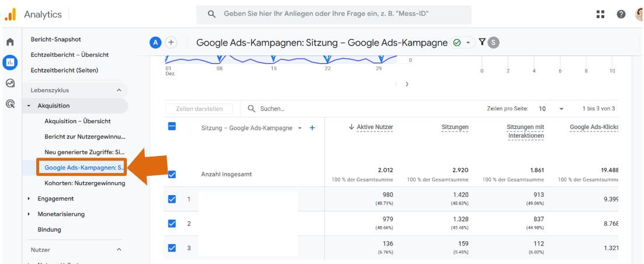
Task: Open the Zeilen pro Seite dropdown
Action: [552, 109]
